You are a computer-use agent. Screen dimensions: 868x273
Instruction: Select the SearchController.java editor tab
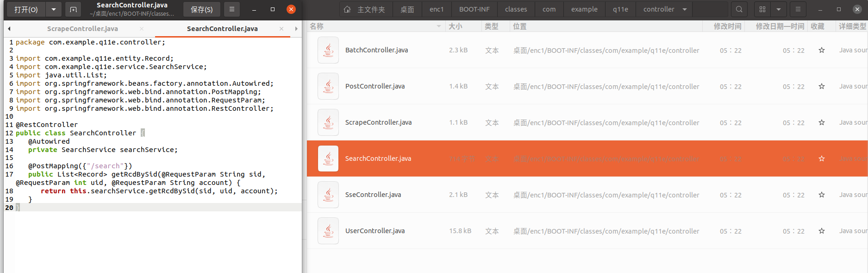point(222,29)
